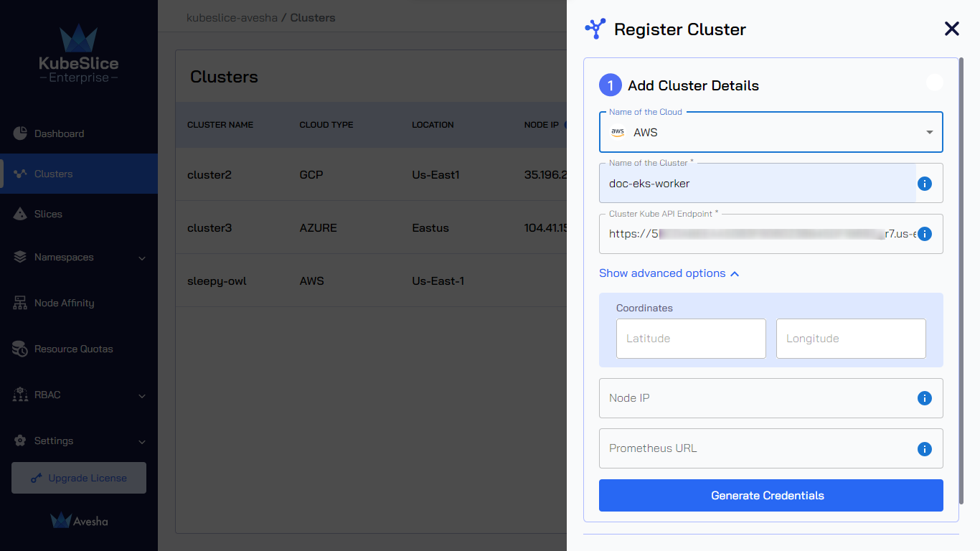Open Resource Quotas in sidebar

pyautogui.click(x=79, y=349)
